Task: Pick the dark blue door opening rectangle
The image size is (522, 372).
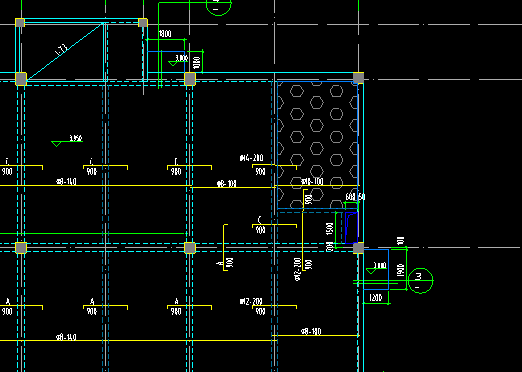Action: pyautogui.click(x=351, y=228)
